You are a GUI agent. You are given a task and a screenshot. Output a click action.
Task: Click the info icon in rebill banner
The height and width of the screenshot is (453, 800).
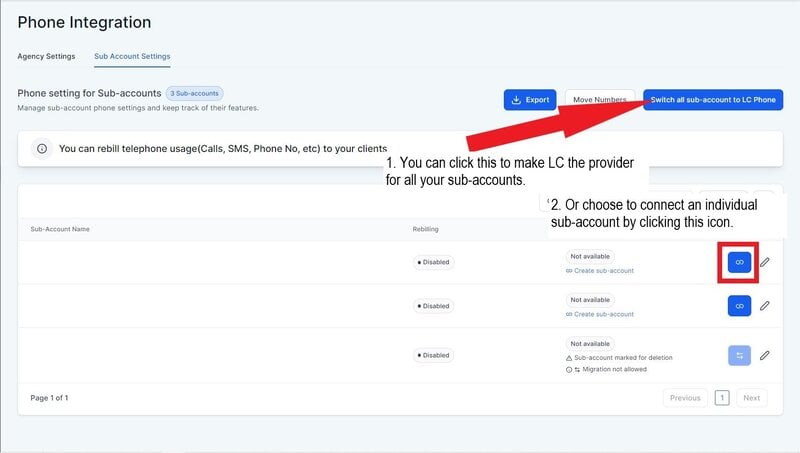42,148
